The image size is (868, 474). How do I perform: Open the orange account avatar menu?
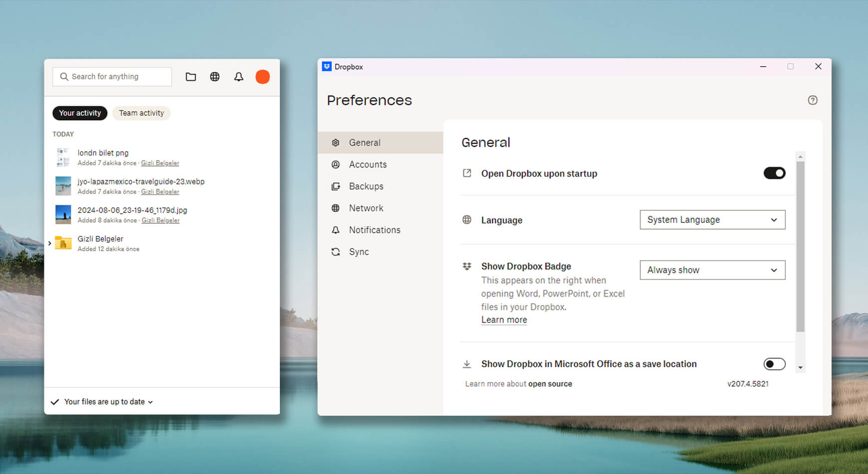262,77
